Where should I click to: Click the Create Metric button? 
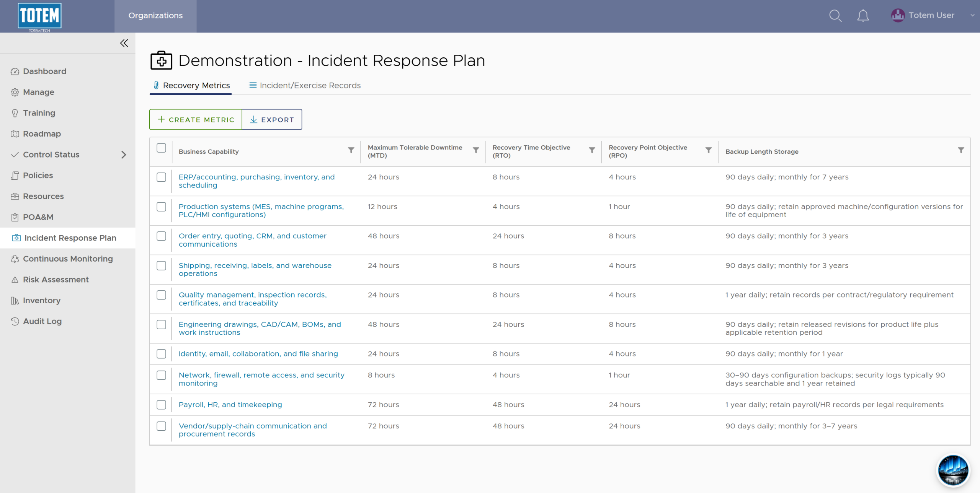(x=196, y=120)
